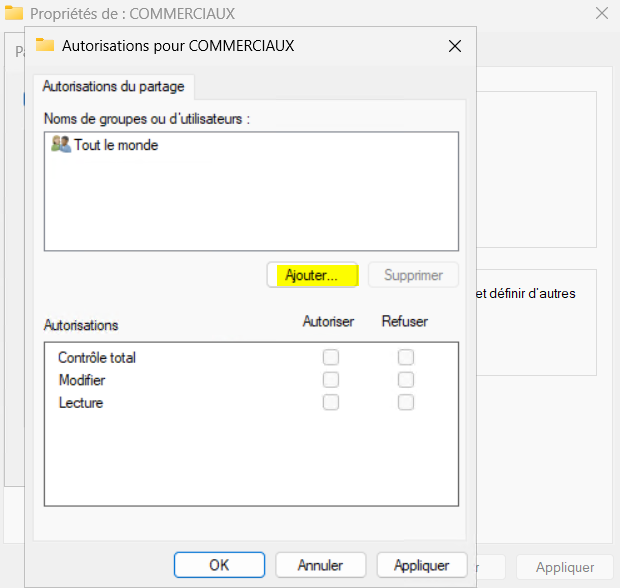The height and width of the screenshot is (588, 620).
Task: Enable Refuser for Modifier permission
Action: pyautogui.click(x=406, y=380)
